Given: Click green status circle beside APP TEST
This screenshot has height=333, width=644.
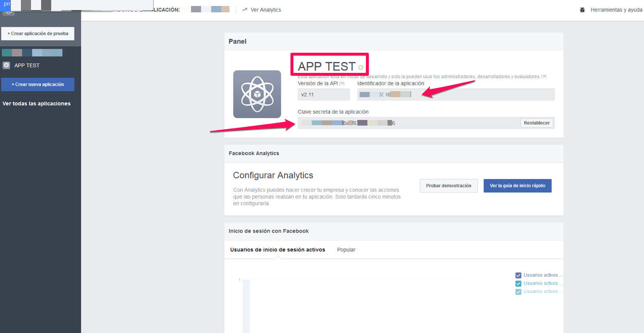Looking at the screenshot, I should [361, 68].
